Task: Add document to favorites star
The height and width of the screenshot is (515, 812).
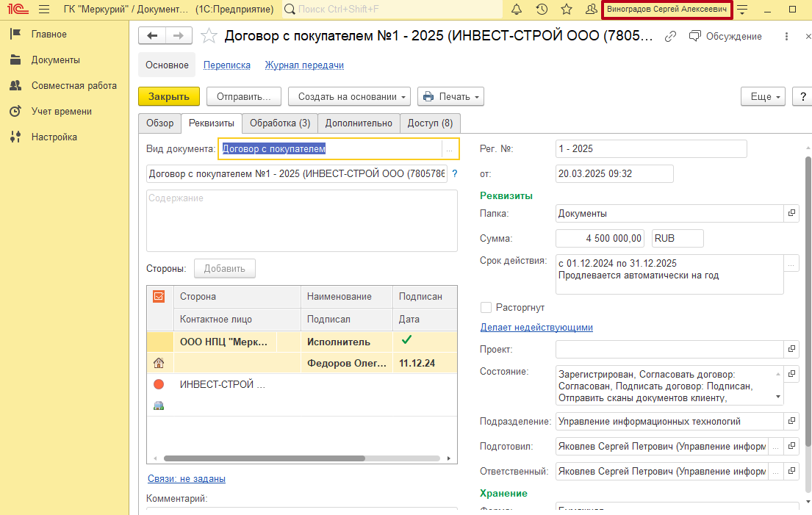Action: pos(209,36)
